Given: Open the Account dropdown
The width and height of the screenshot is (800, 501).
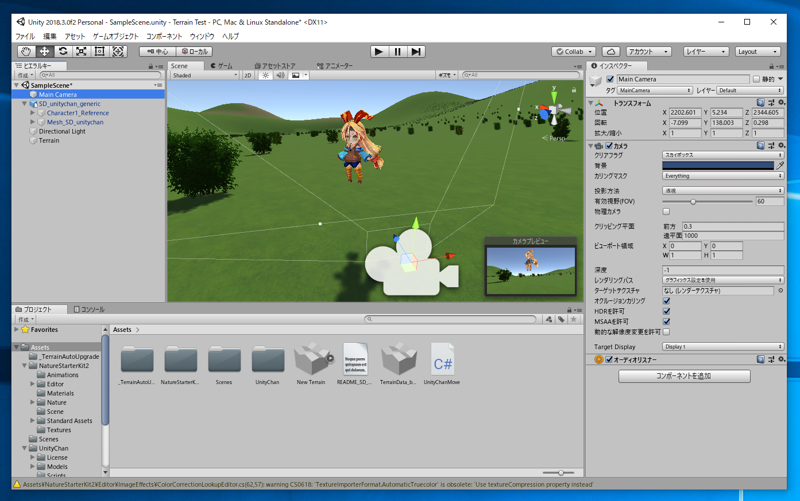Looking at the screenshot, I should pos(648,52).
